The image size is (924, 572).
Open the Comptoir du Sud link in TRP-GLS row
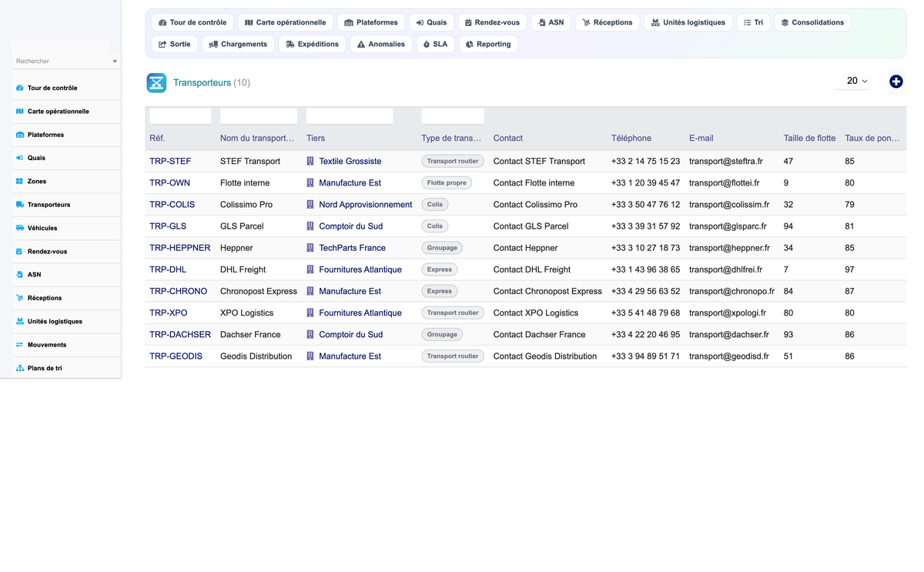350,226
